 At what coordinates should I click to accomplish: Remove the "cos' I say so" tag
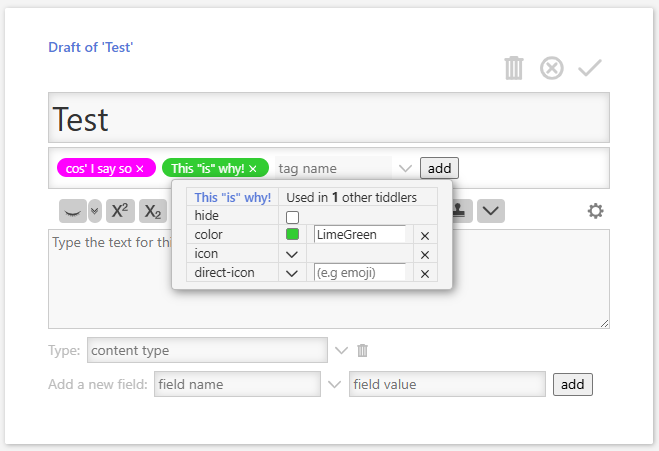(140, 169)
